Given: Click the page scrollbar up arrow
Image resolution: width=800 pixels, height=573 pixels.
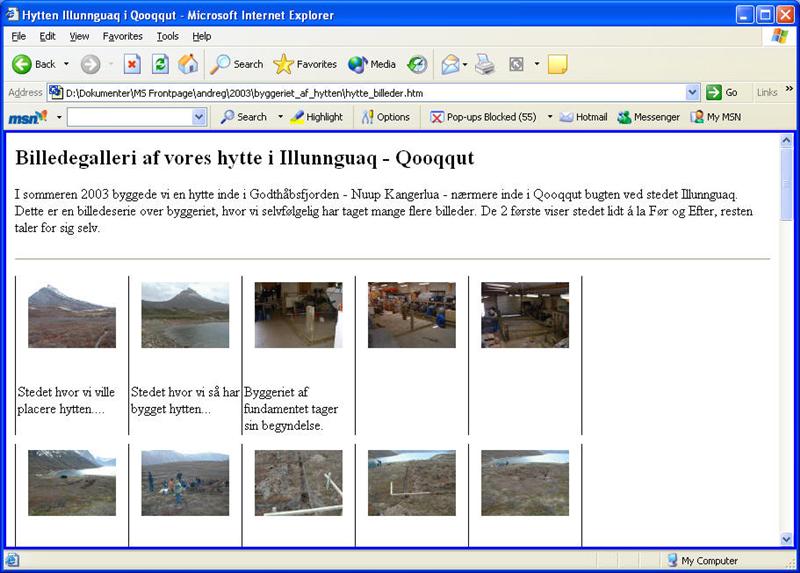Looking at the screenshot, I should click(786, 140).
